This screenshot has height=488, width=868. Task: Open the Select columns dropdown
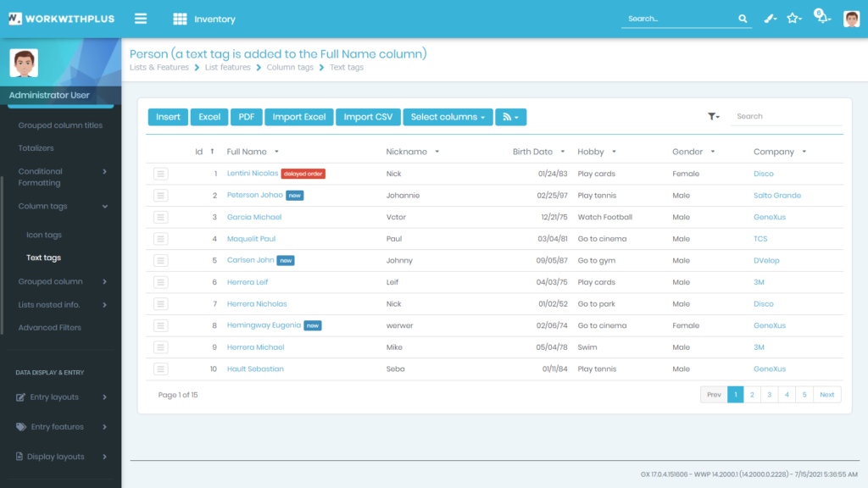click(448, 117)
